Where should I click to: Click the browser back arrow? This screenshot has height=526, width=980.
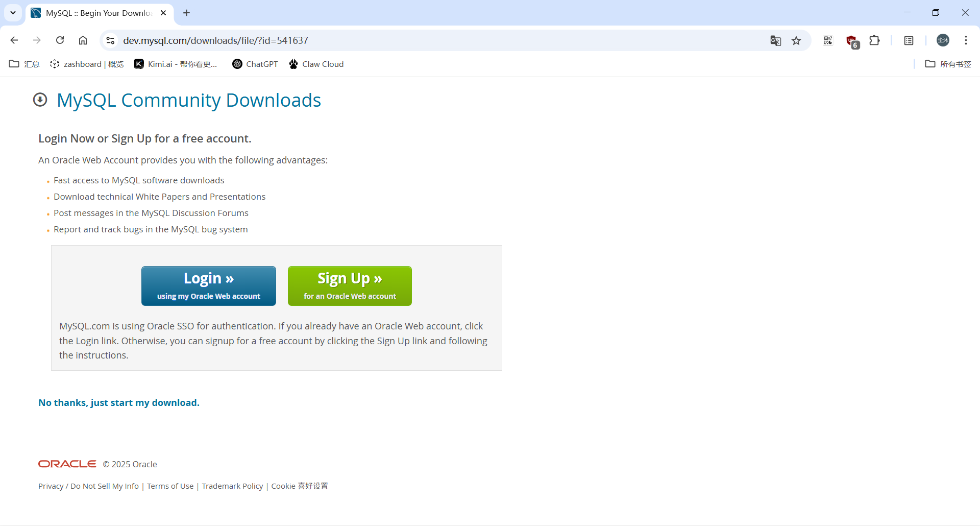14,40
